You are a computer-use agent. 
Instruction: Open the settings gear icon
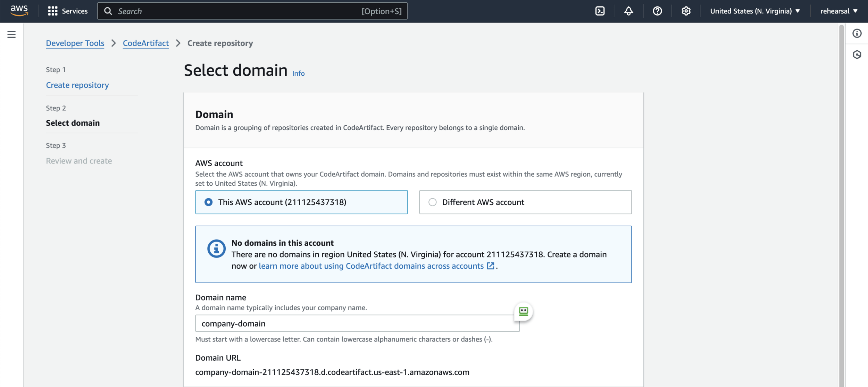(x=686, y=11)
